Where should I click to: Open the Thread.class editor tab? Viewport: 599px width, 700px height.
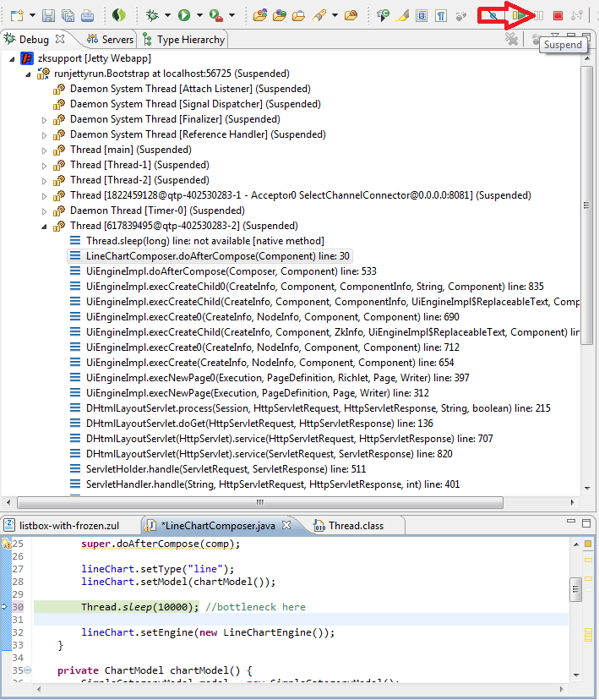coord(349,526)
